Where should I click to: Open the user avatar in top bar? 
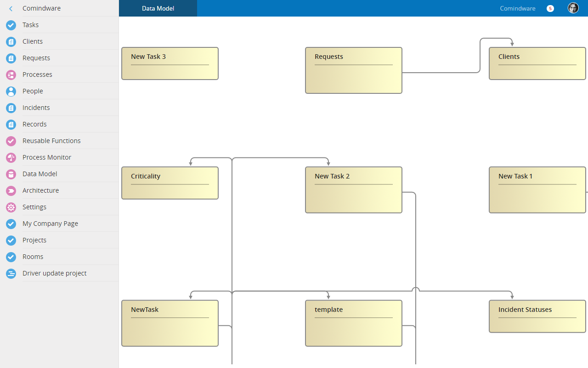click(x=573, y=8)
